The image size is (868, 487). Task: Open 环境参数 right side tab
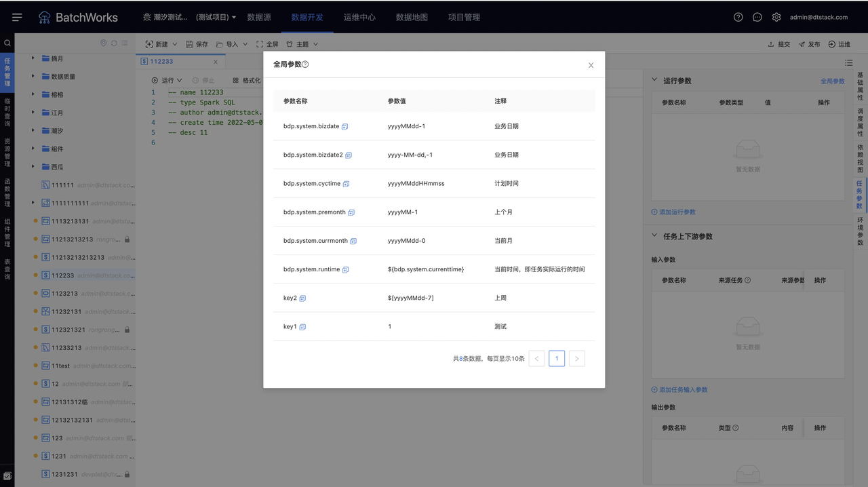click(860, 231)
